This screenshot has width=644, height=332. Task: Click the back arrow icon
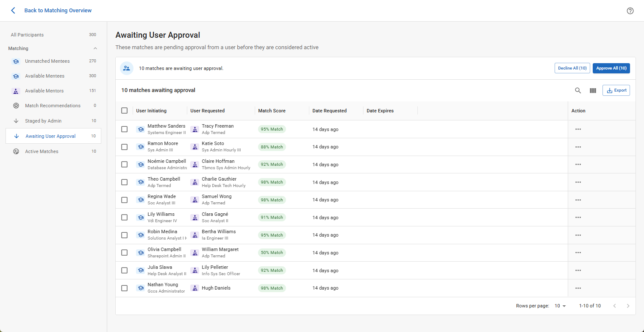tap(13, 11)
